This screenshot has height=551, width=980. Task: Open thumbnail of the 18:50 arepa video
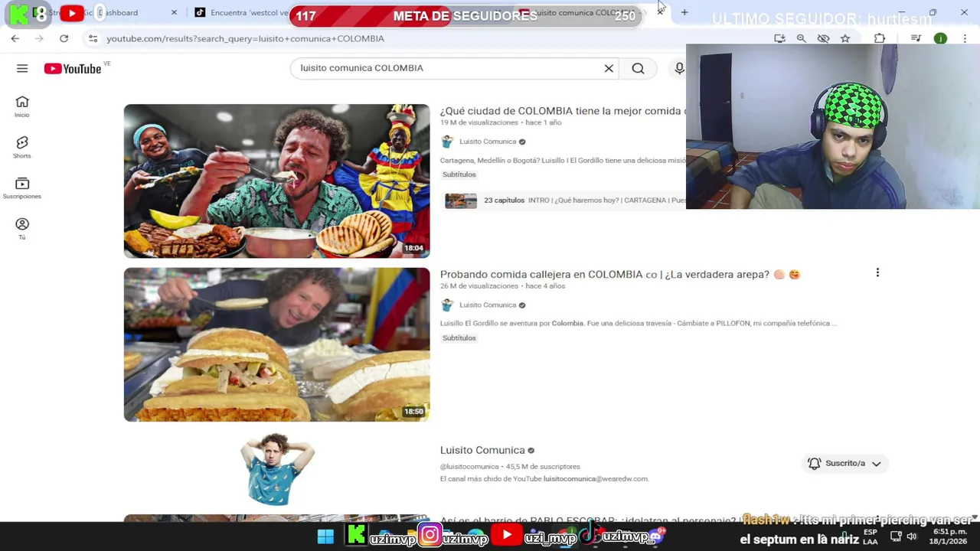[x=276, y=344]
